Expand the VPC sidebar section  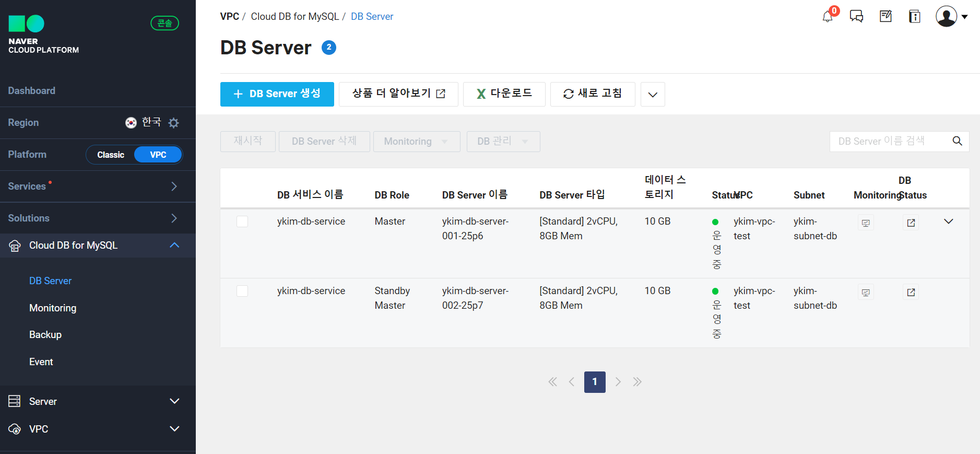tap(174, 429)
